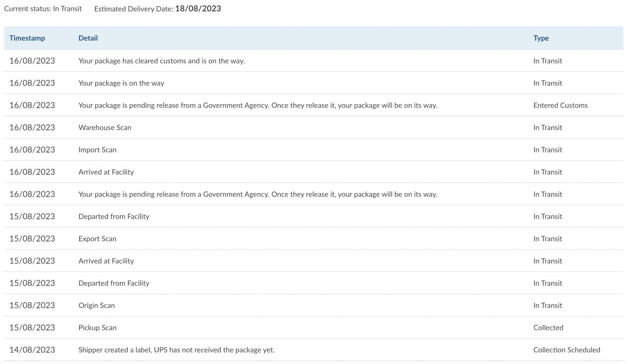The image size is (627, 364).
Task: Click the 'Export Scan' detail
Action: coord(97,239)
